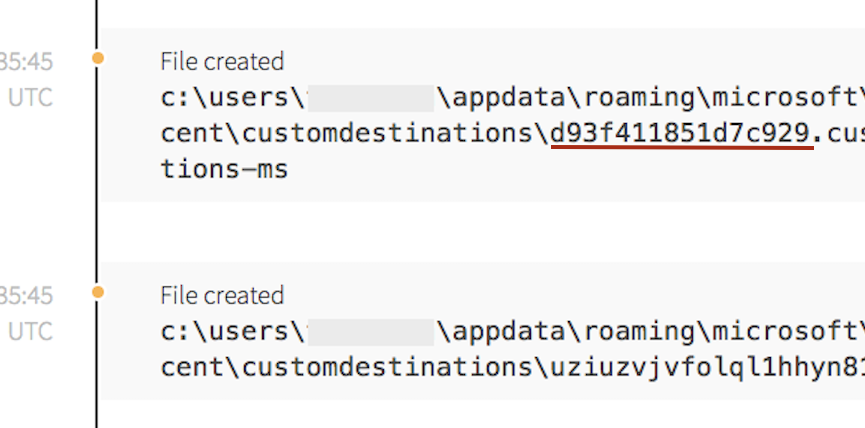
Task: Click the UTC label beside the "tions-ms" event
Action: point(30,98)
